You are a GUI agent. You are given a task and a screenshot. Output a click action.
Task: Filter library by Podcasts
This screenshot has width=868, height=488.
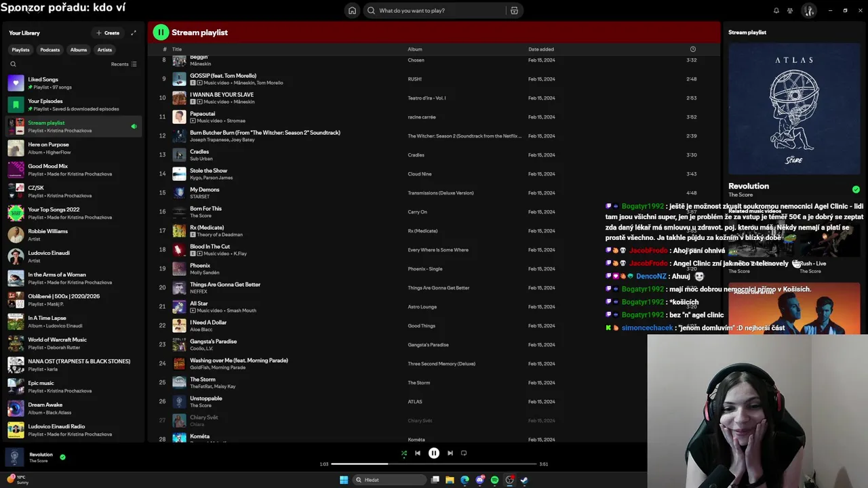[50, 49]
